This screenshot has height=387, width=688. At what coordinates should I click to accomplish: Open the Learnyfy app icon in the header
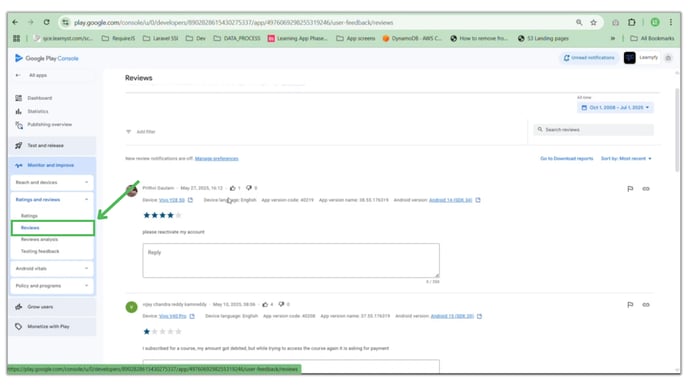pyautogui.click(x=630, y=58)
